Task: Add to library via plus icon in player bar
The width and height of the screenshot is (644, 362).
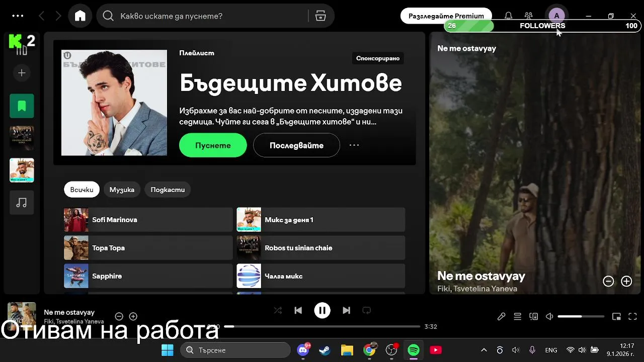Action: pyautogui.click(x=133, y=316)
